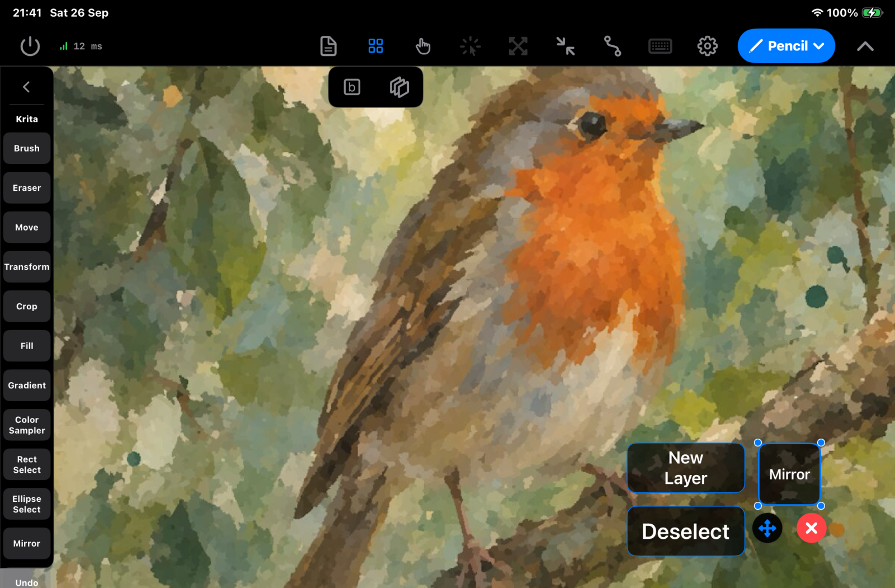
Task: Select the Rect Select button
Action: pos(27,464)
